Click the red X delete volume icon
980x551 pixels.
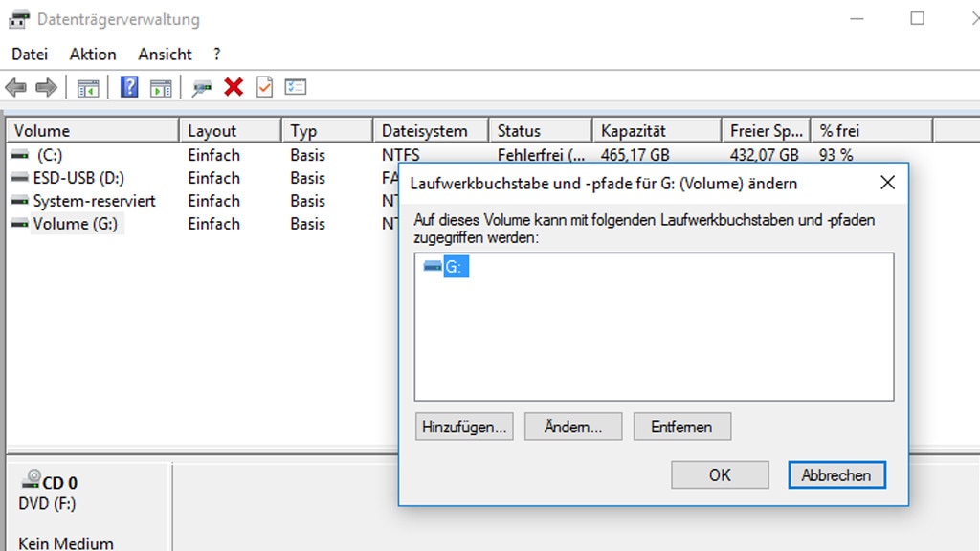233,87
